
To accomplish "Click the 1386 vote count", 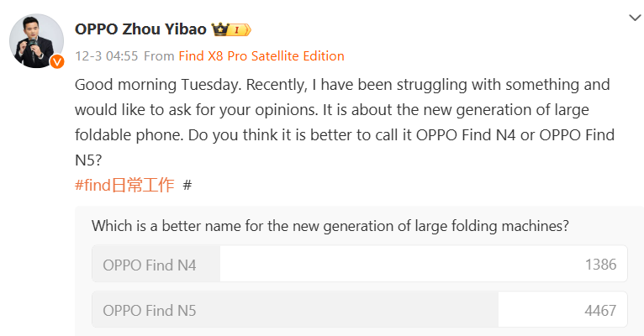I will [600, 265].
